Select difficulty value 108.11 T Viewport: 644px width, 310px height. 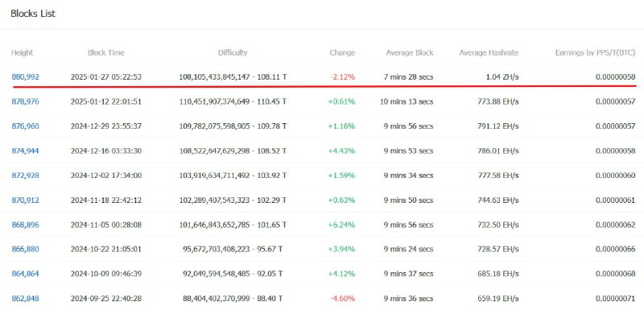click(x=272, y=76)
